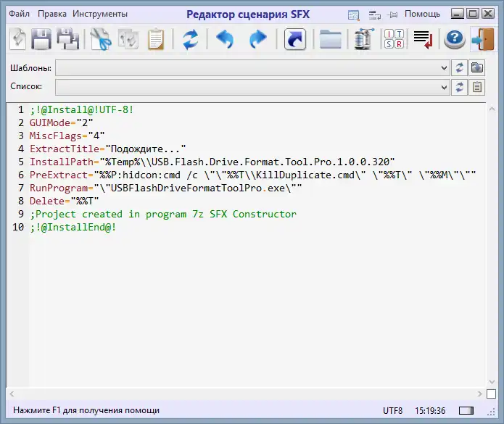This screenshot has width=504, height=424.
Task: Click the lines-with-arrow icon in title bar
Action: (x=375, y=14)
